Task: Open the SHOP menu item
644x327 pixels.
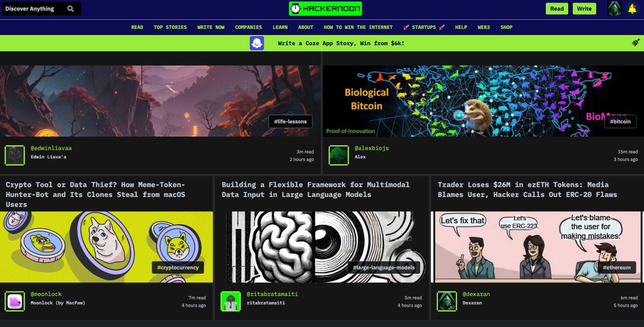Action: [x=507, y=27]
